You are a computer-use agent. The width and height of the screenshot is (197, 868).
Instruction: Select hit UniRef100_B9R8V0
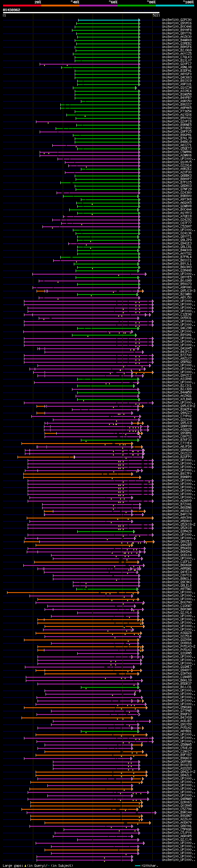click(177, 196)
